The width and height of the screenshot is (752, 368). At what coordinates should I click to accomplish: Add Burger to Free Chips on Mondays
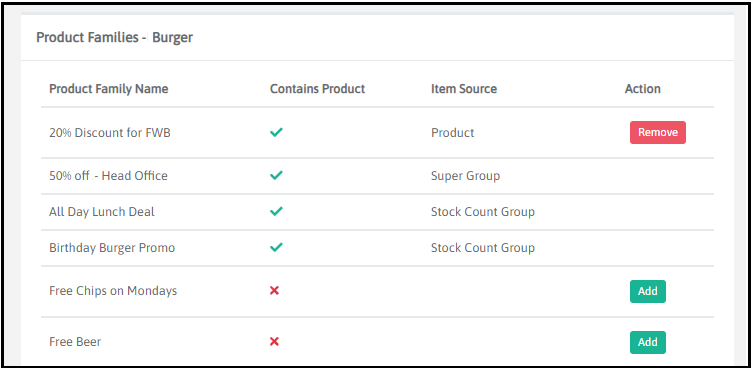[647, 291]
